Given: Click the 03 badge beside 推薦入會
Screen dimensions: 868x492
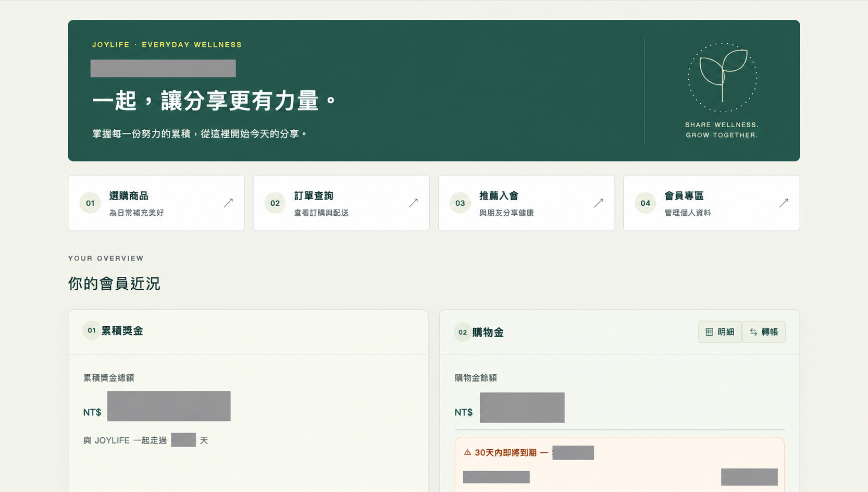Looking at the screenshot, I should (x=460, y=203).
